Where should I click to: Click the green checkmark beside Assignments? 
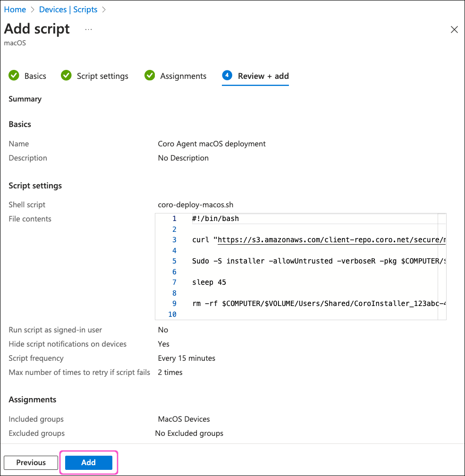[x=150, y=76]
